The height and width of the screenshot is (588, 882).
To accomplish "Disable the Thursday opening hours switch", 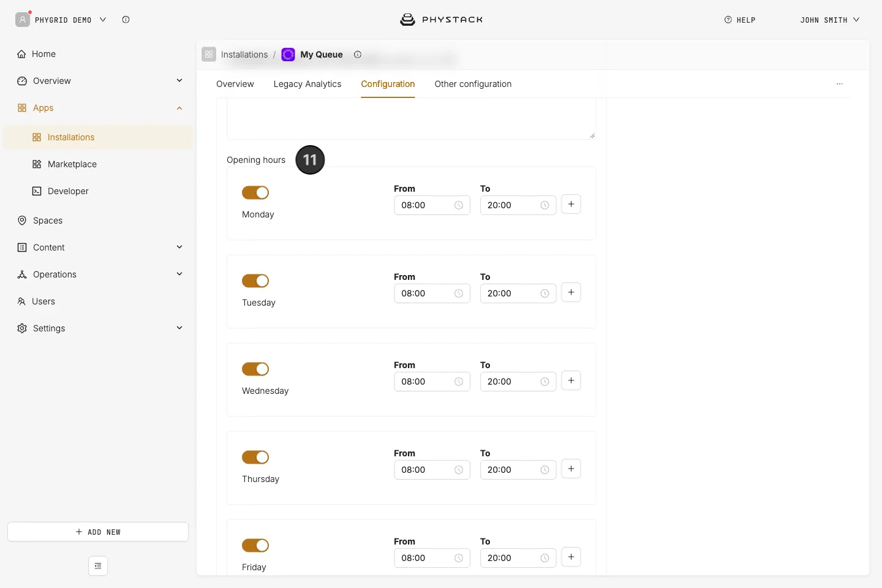I will tap(255, 457).
